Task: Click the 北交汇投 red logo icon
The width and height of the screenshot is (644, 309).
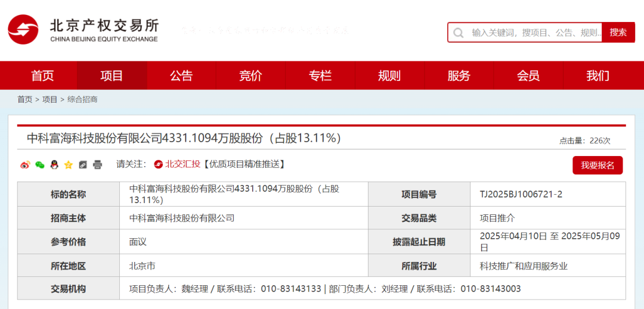Action: click(x=158, y=164)
